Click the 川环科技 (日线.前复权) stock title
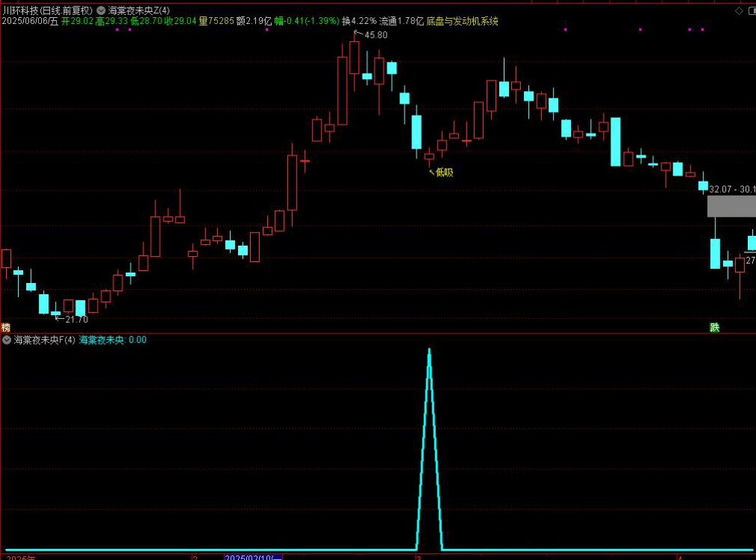756x560 pixels. (48, 10)
